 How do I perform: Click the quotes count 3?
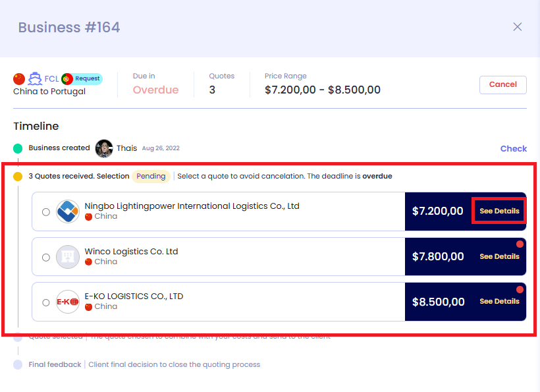212,90
